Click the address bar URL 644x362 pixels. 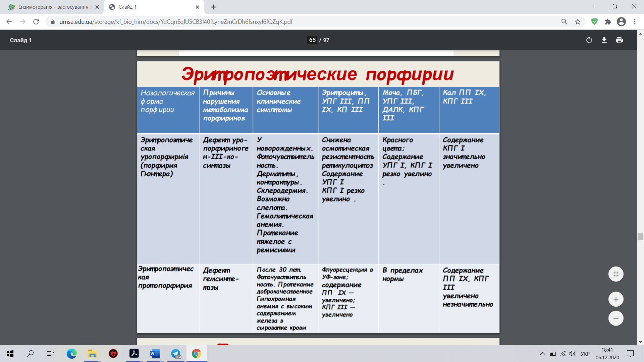(176, 22)
